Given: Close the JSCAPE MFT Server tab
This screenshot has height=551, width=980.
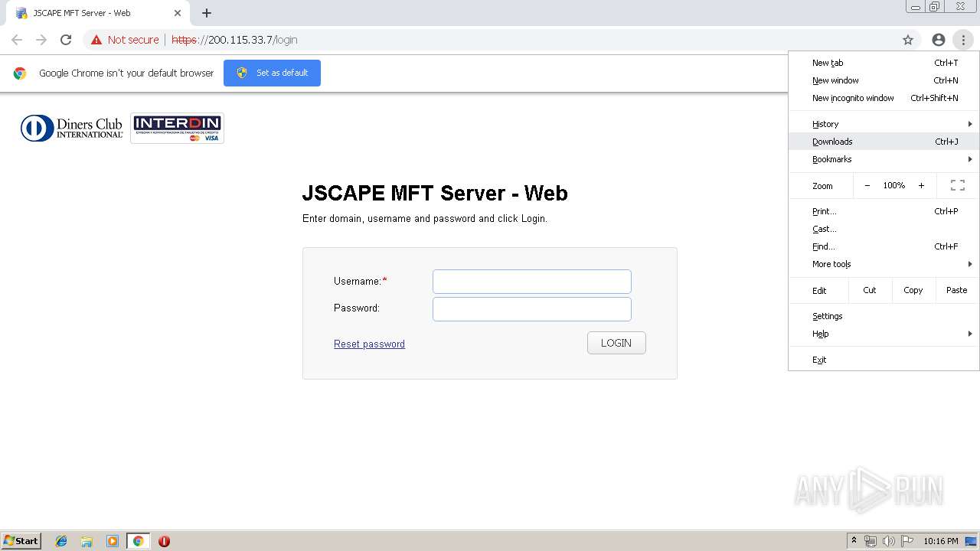Looking at the screenshot, I should pos(178,13).
